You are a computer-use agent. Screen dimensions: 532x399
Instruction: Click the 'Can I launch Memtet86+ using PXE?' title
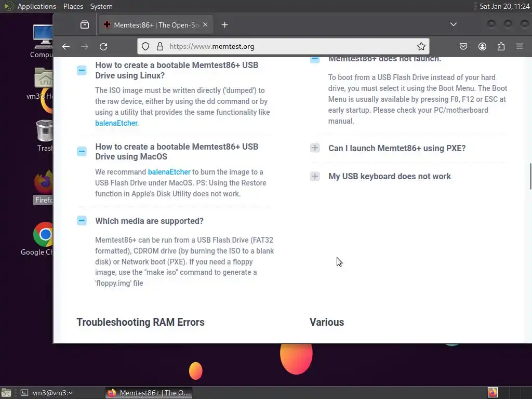(x=397, y=148)
